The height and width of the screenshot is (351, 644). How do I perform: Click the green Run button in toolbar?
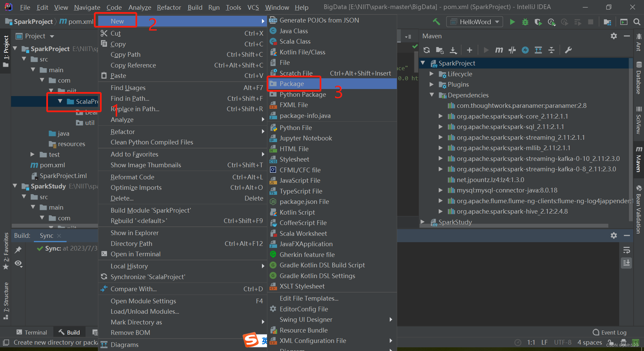click(512, 22)
